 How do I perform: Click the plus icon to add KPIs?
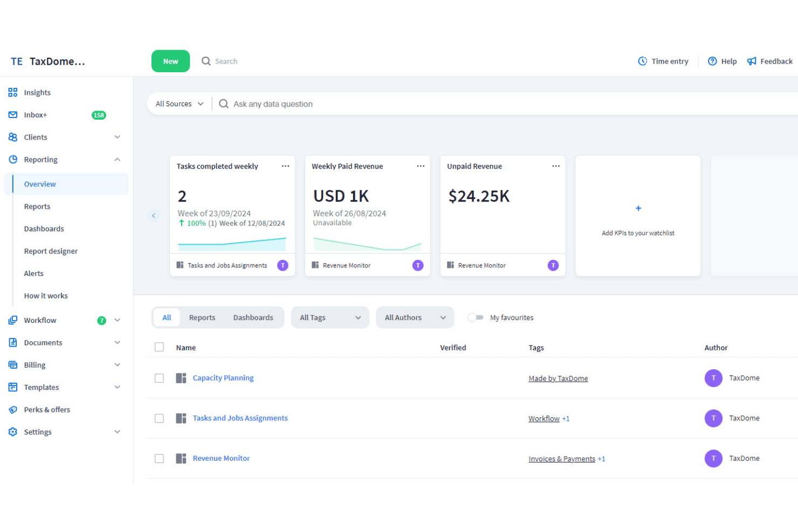(638, 208)
